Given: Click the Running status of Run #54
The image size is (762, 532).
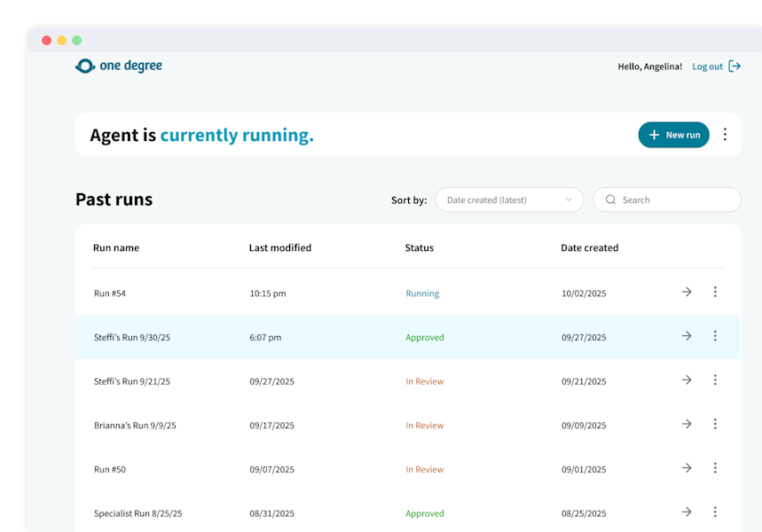Looking at the screenshot, I should pos(422,293).
